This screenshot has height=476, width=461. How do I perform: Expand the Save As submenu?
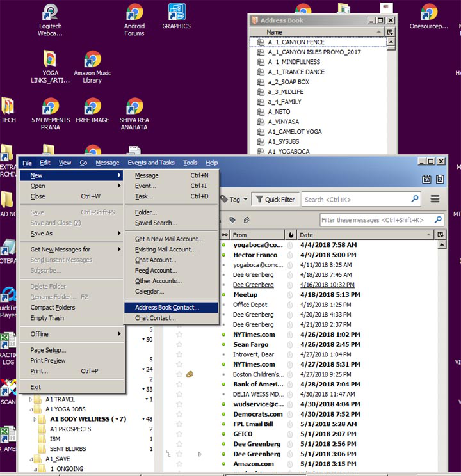tap(72, 233)
